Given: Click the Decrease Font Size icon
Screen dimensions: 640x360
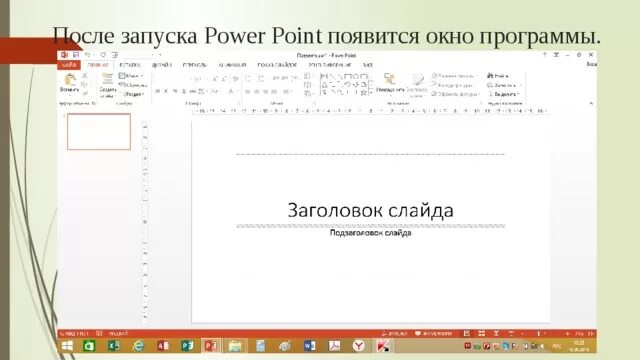Looking at the screenshot, I should pos(224,79).
